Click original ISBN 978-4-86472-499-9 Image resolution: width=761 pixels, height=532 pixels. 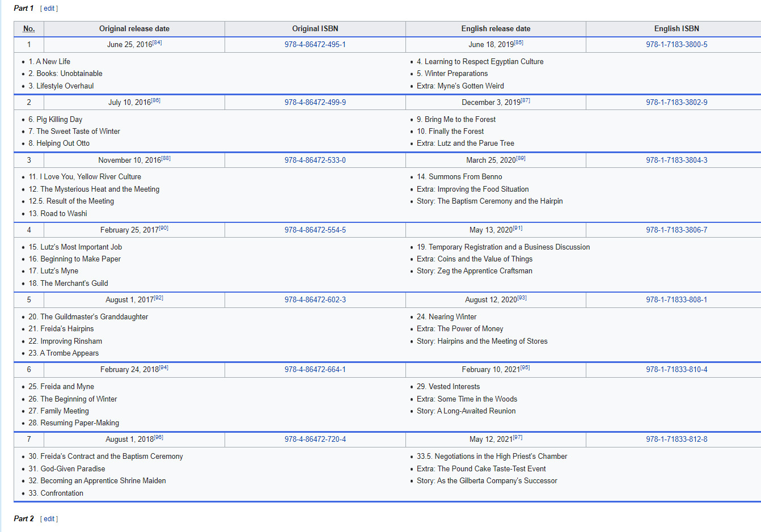[x=315, y=103]
